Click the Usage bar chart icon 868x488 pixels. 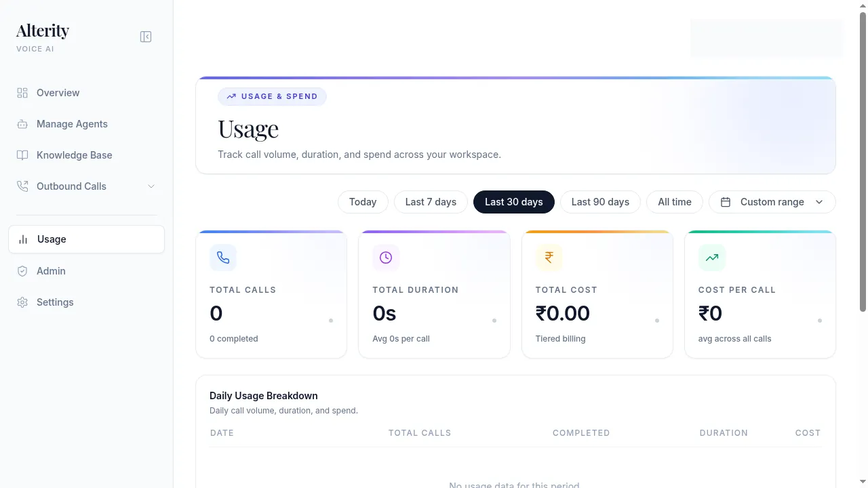23,239
